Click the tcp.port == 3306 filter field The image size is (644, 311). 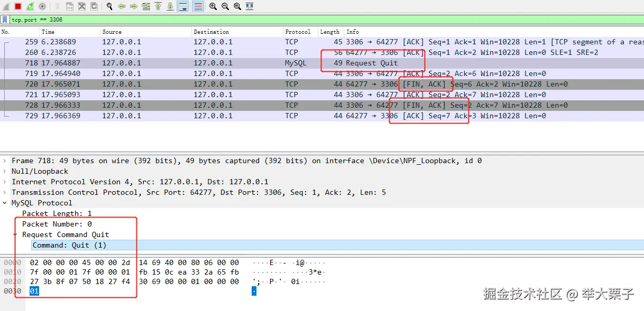pos(326,20)
